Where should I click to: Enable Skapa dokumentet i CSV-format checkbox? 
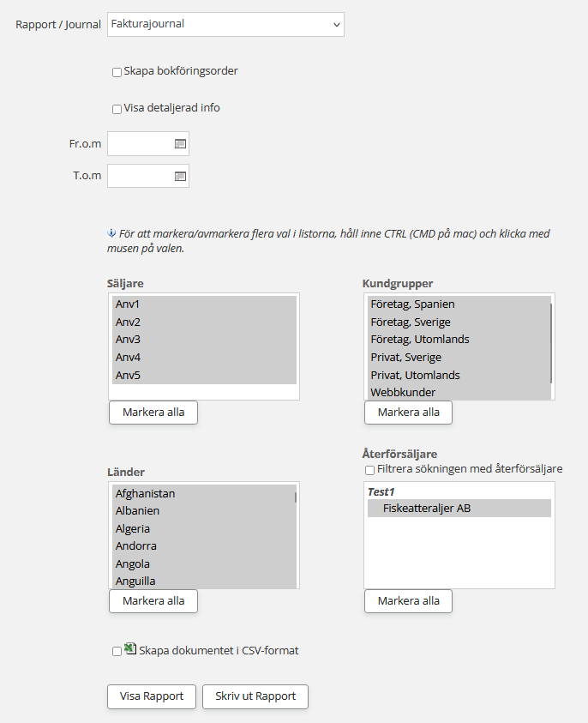pos(117,652)
